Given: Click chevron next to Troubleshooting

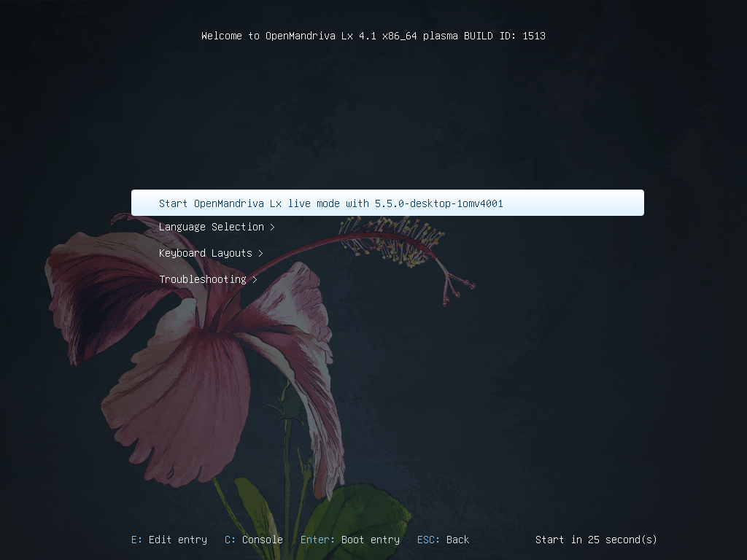Looking at the screenshot, I should [255, 279].
